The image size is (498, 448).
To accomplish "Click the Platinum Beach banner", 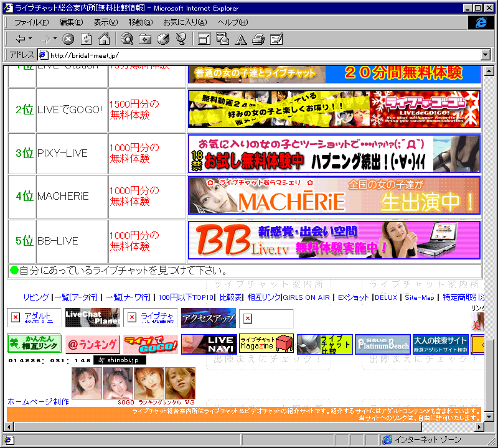I will 383,344.
